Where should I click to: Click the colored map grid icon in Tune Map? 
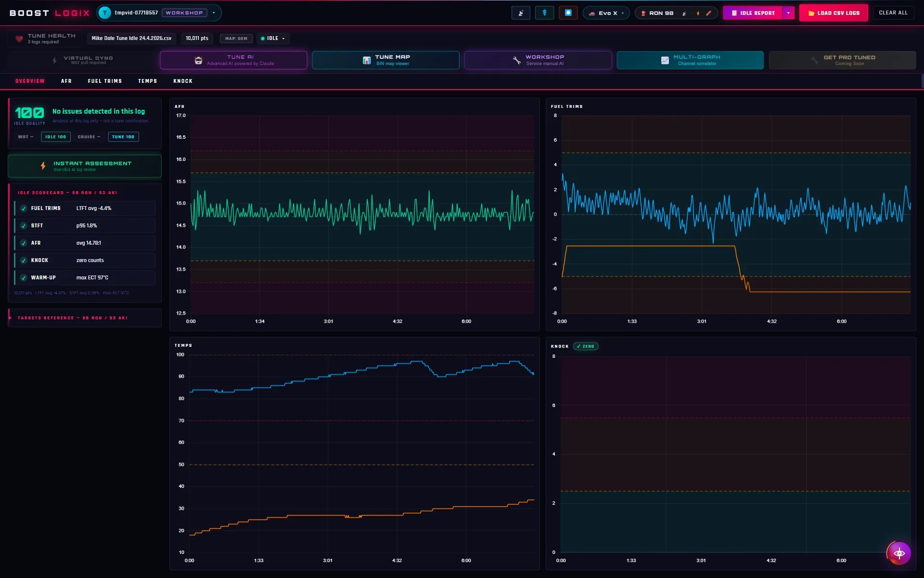(x=367, y=60)
